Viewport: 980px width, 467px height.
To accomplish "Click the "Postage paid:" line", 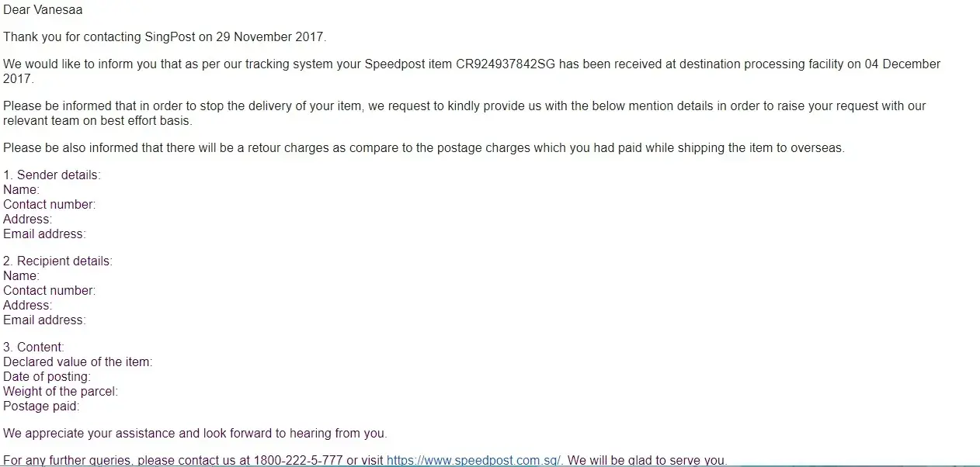I will 41,406.
